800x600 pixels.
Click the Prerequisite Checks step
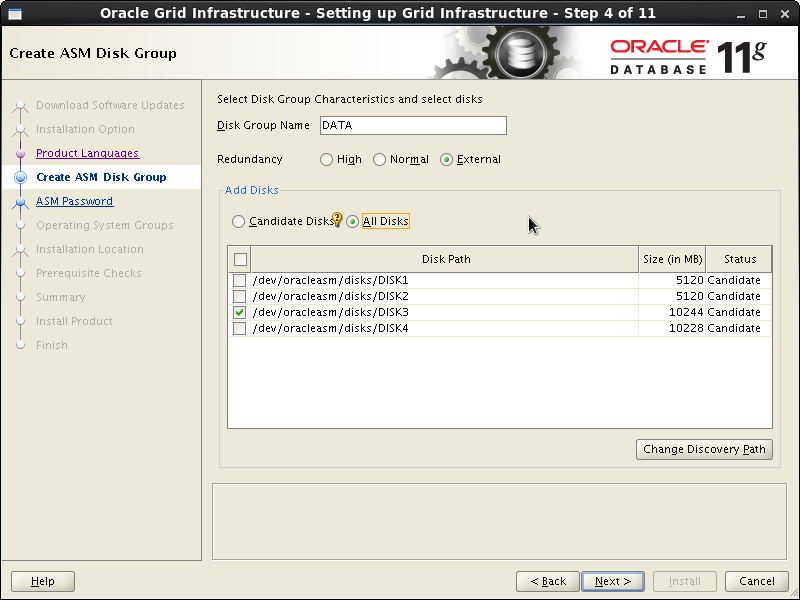click(89, 273)
